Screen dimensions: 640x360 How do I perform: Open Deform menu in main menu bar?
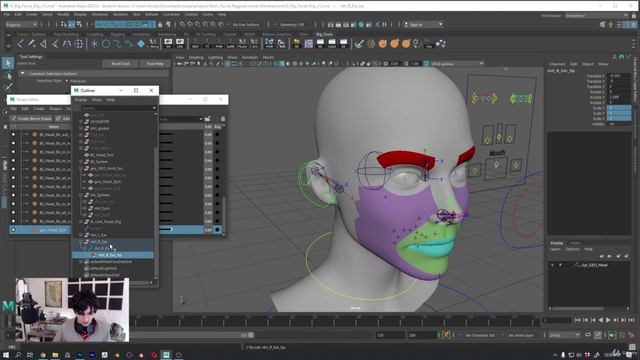tap(151, 14)
